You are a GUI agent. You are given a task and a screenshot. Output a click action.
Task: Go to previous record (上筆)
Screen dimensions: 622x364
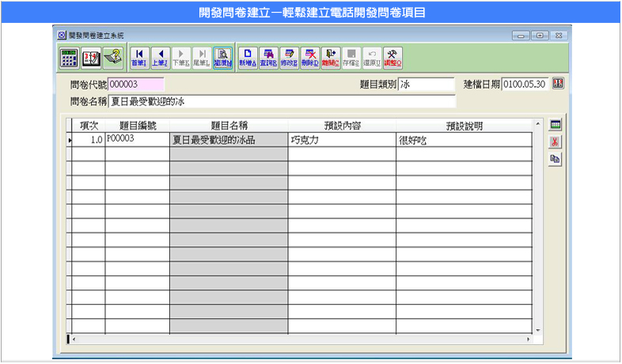[161, 58]
